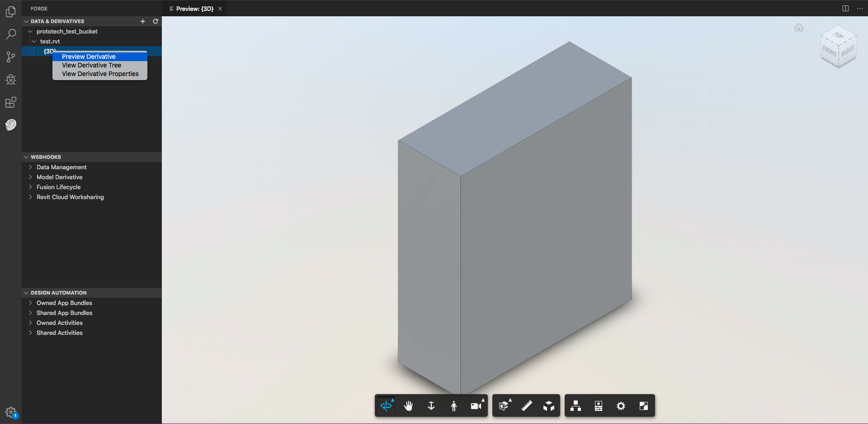This screenshot has width=868, height=424.
Task: Click the RIGHT face of view cube
Action: (848, 51)
